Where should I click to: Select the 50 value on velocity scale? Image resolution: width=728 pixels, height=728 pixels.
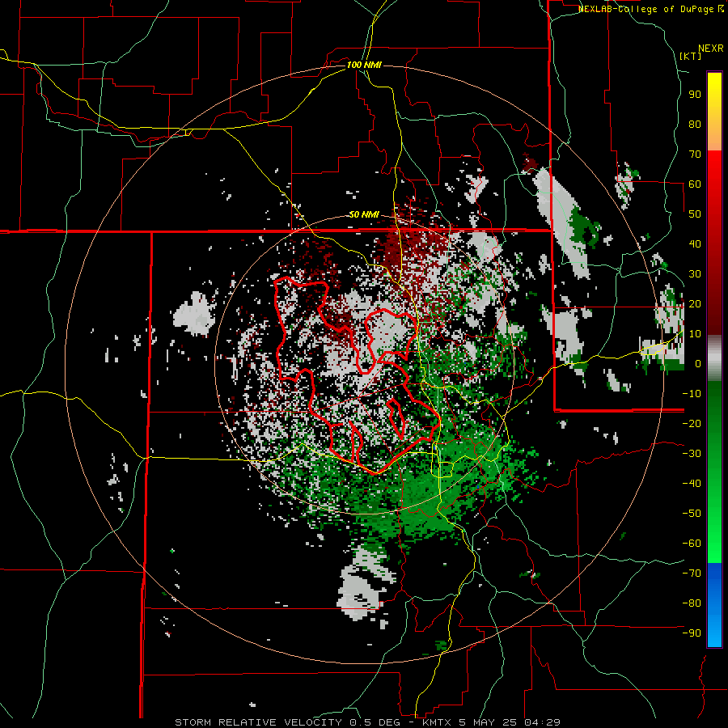coord(695,214)
